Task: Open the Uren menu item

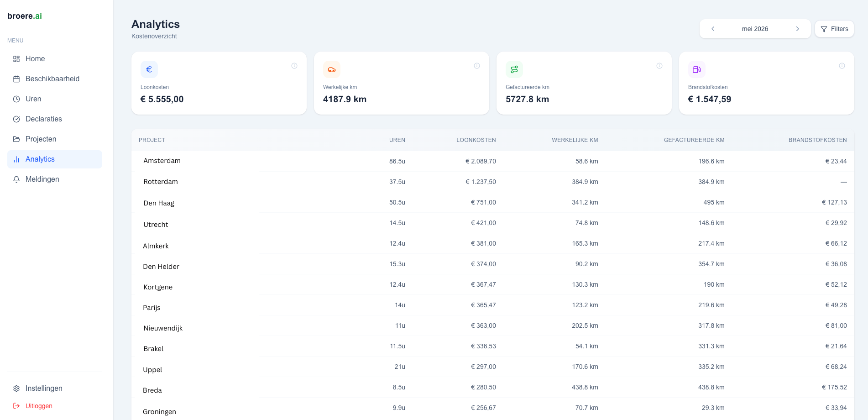Action: [x=55, y=99]
